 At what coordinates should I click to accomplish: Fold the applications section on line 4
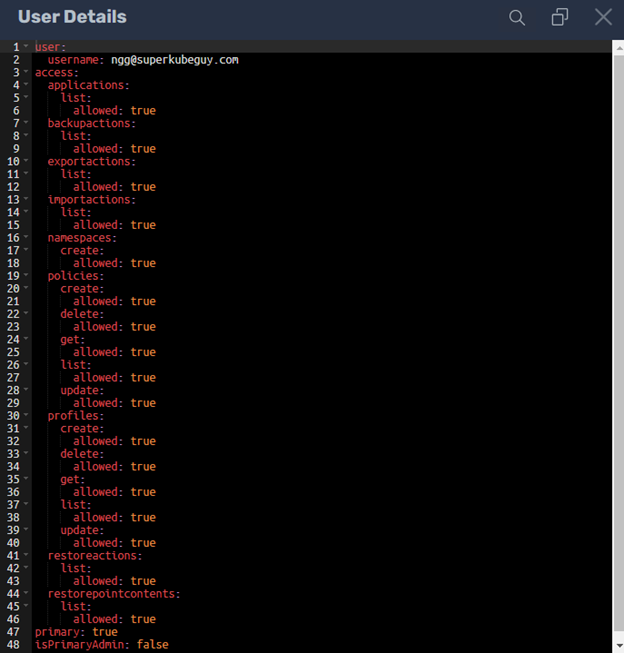pos(26,84)
